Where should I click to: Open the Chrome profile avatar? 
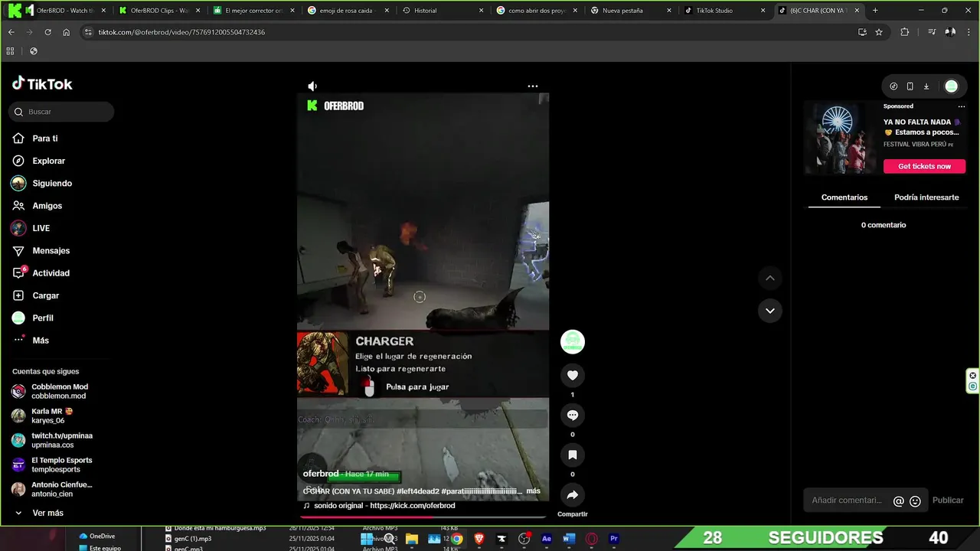click(x=950, y=32)
